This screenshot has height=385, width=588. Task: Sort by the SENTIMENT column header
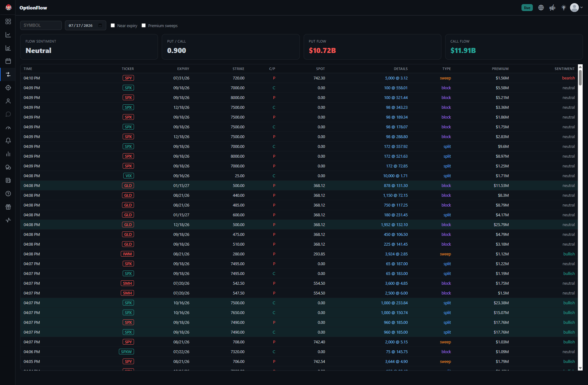point(565,69)
